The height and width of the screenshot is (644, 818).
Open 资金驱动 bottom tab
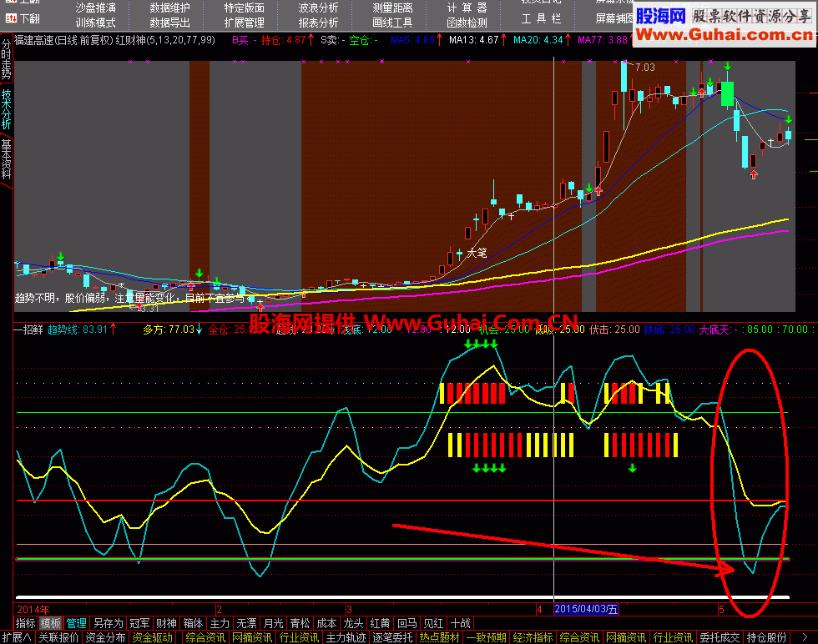click(152, 637)
